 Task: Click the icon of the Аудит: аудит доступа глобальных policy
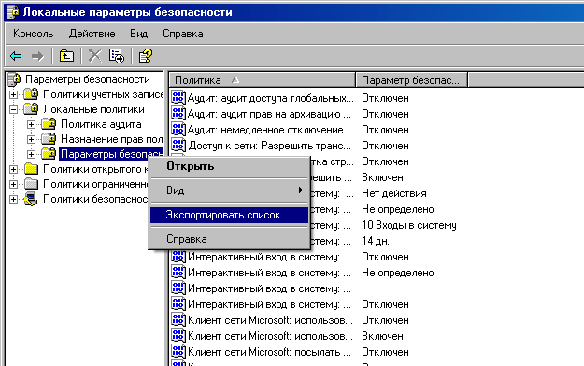(178, 98)
